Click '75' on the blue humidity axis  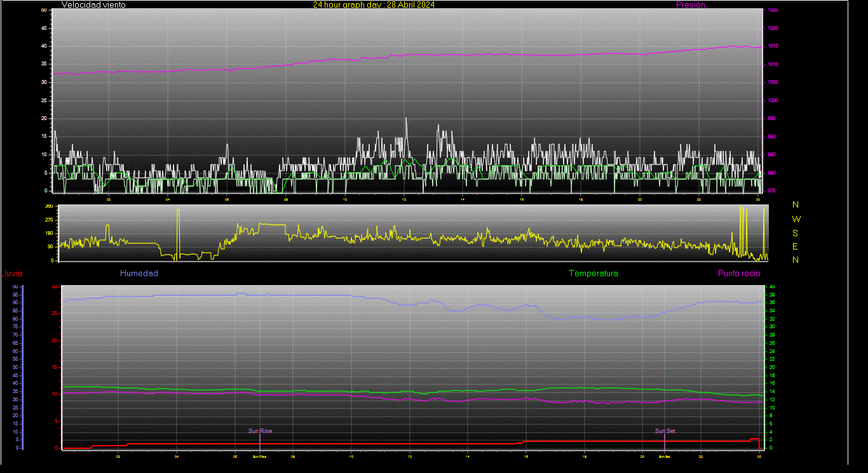pos(15,327)
